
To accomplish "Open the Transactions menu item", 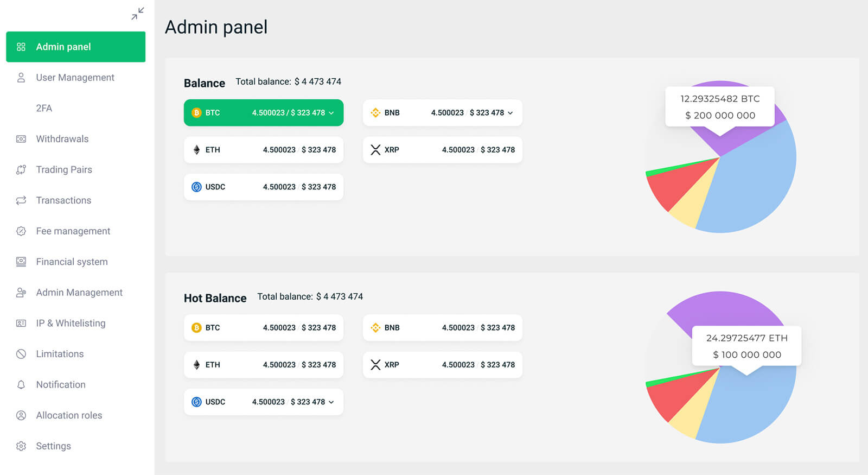I will point(63,200).
